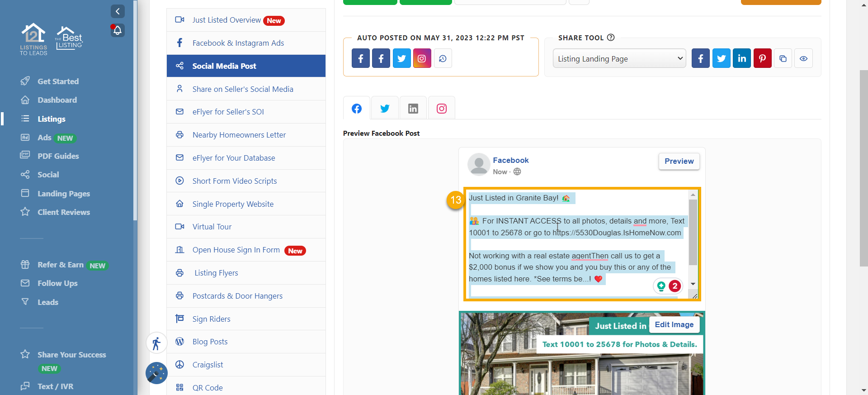Open Single Property Website menu item
Screen dimensions: 868x395
(233, 204)
